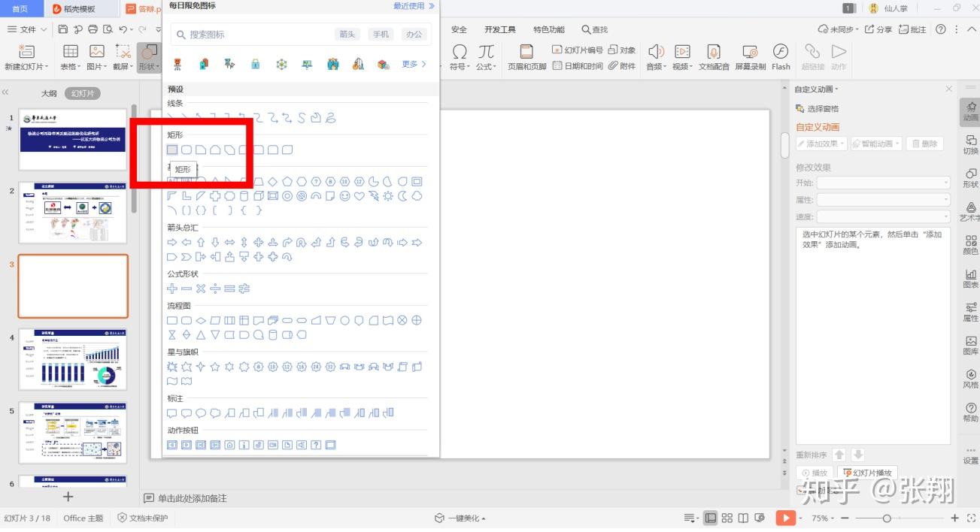Viewport: 980px width, 532px height.
Task: Insert a 公式 (formula)
Action: pos(487,58)
